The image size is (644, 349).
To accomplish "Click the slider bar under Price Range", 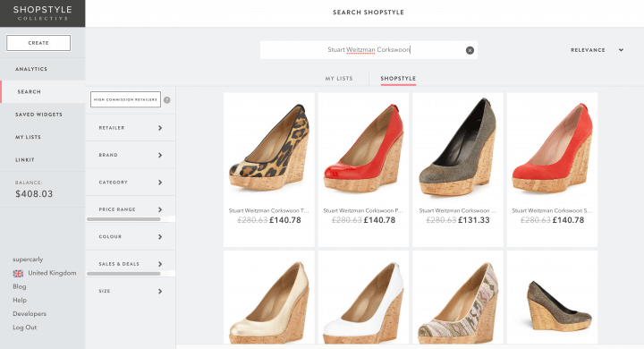I will pos(123,219).
